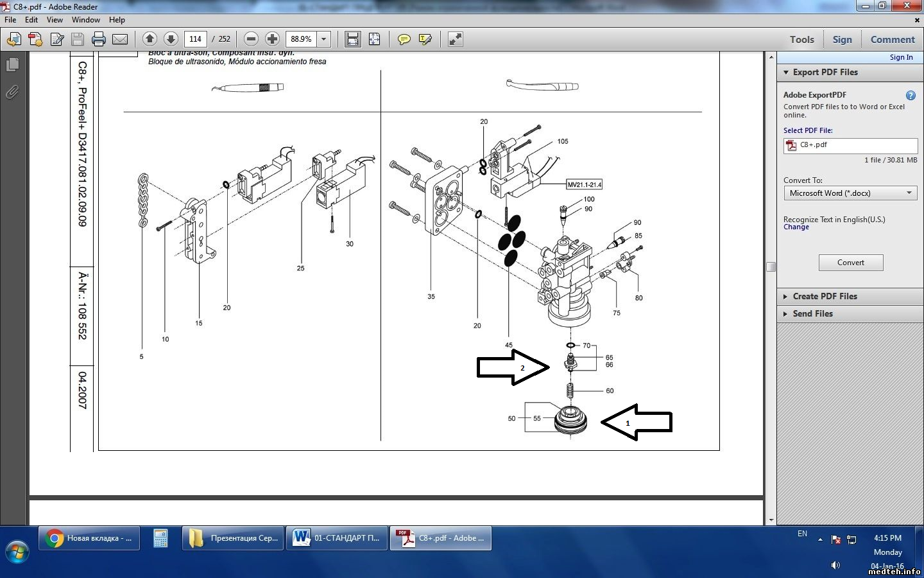Expand the Create PDF Files section
Viewport: 924px width, 578px height.
825,296
